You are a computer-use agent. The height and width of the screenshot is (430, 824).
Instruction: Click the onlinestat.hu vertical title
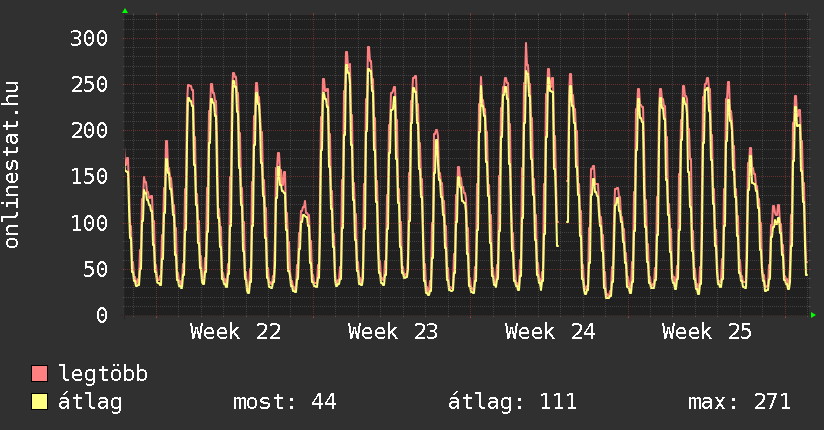pos(11,165)
